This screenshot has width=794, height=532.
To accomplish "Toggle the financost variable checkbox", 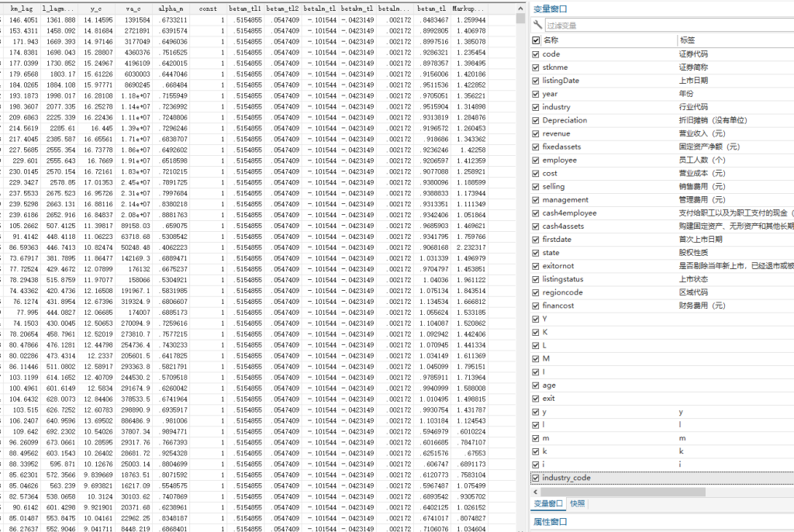I will click(x=536, y=306).
